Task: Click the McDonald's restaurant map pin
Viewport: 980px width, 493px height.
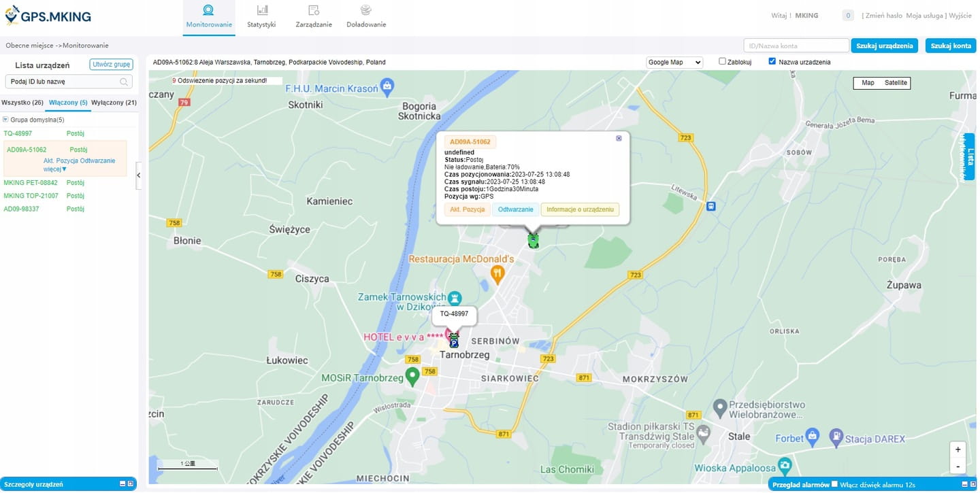Action: coord(497,274)
